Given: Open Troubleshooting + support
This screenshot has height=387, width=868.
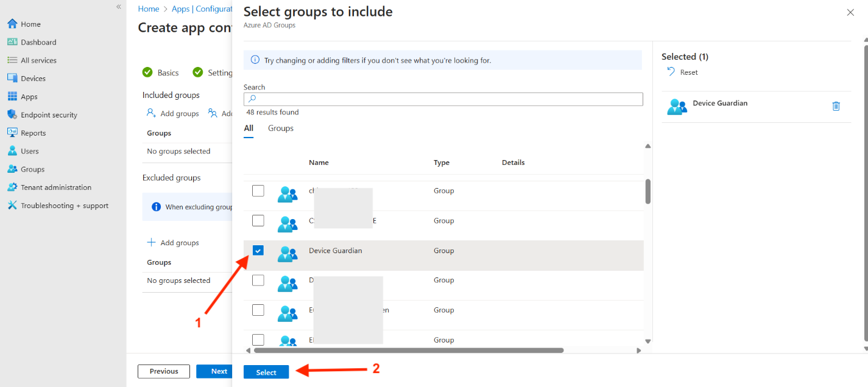Looking at the screenshot, I should pyautogui.click(x=64, y=206).
